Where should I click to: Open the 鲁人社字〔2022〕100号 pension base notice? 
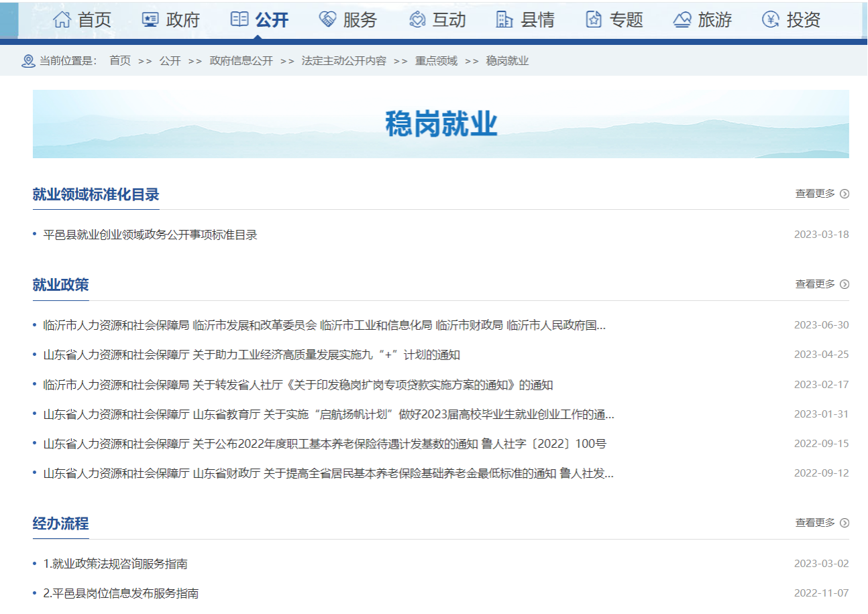pos(325,444)
